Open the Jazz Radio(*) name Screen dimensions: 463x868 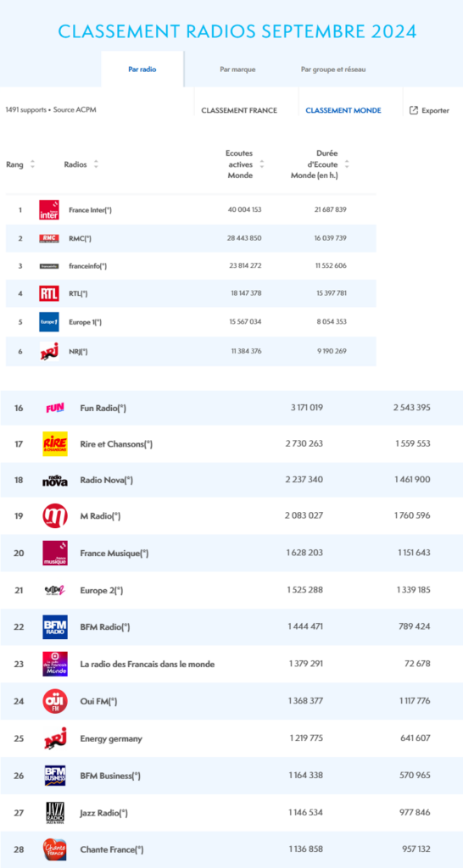[104, 813]
